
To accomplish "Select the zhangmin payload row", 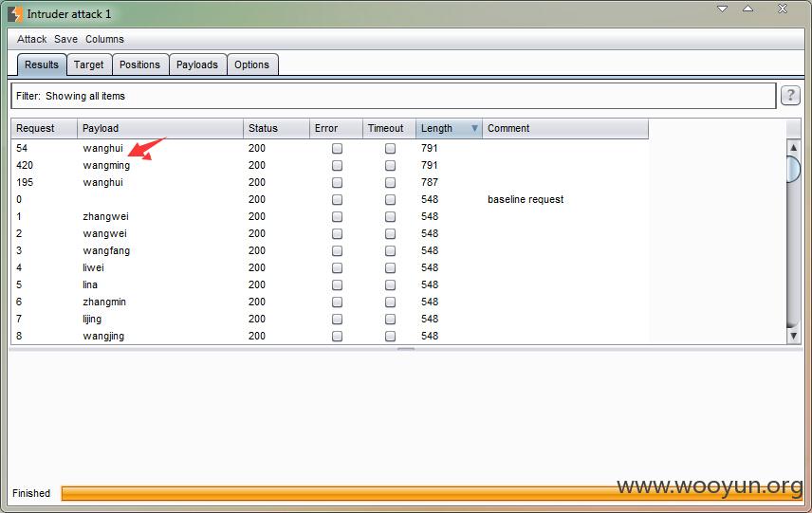I will click(x=104, y=302).
